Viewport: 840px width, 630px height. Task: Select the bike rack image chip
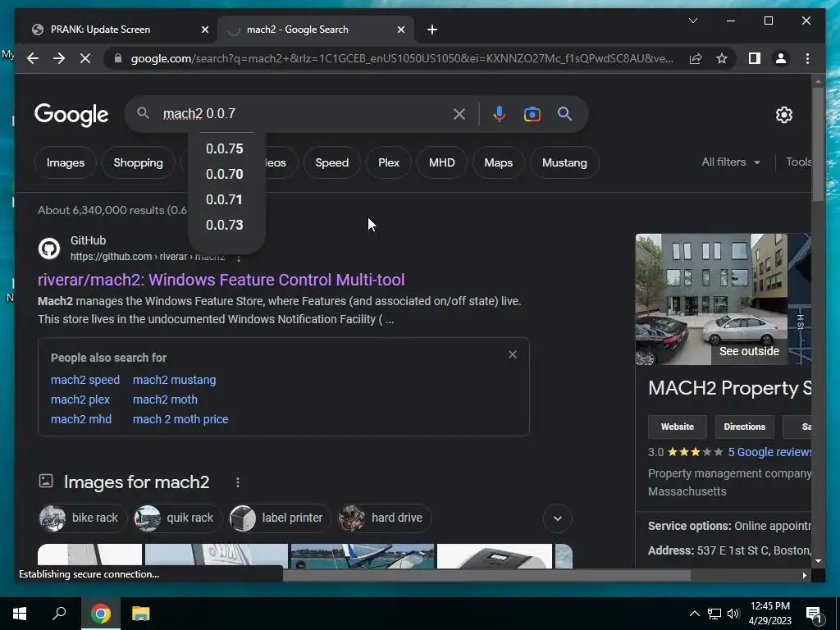(x=83, y=518)
